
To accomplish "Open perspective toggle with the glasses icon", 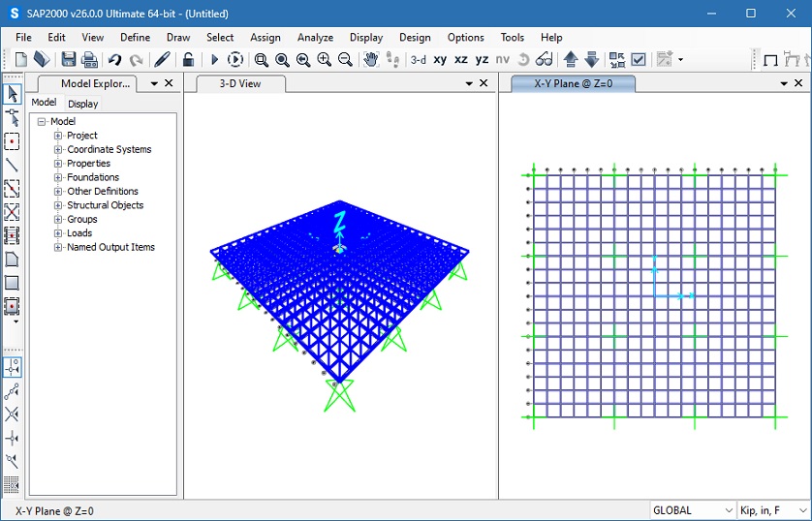I will [x=545, y=59].
